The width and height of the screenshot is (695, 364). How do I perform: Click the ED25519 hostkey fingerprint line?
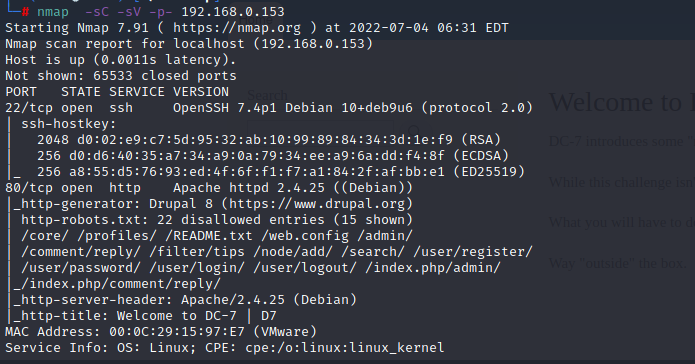281,172
